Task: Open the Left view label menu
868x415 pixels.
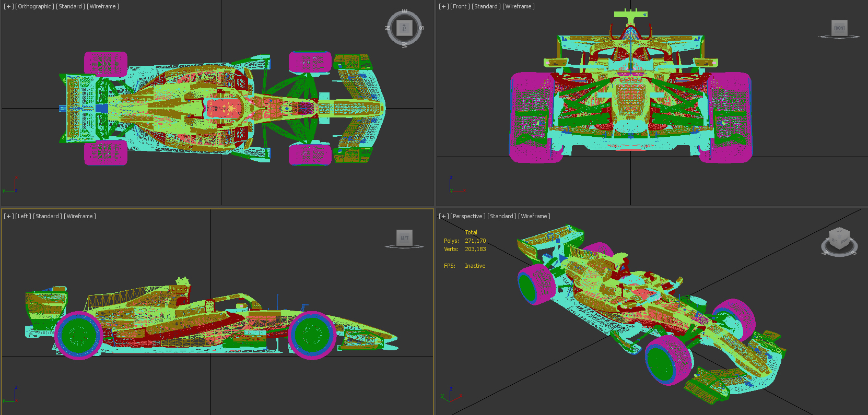Action: pos(24,216)
